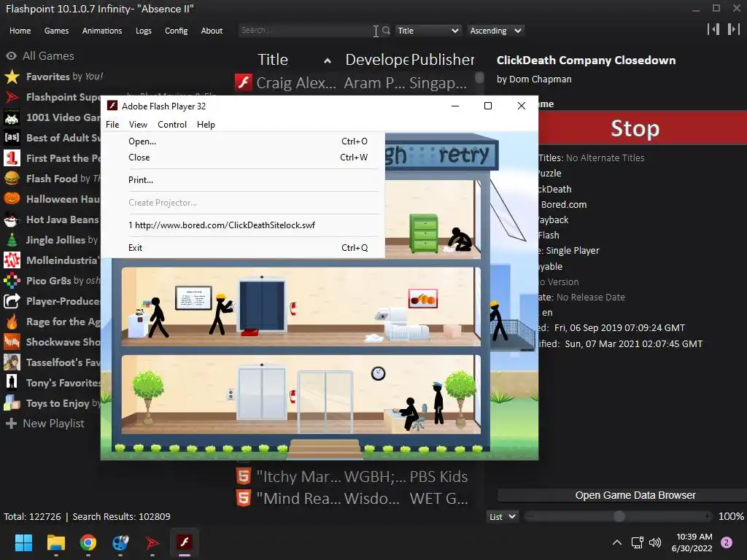Open the Toys to Enjoy icon

pyautogui.click(x=12, y=403)
